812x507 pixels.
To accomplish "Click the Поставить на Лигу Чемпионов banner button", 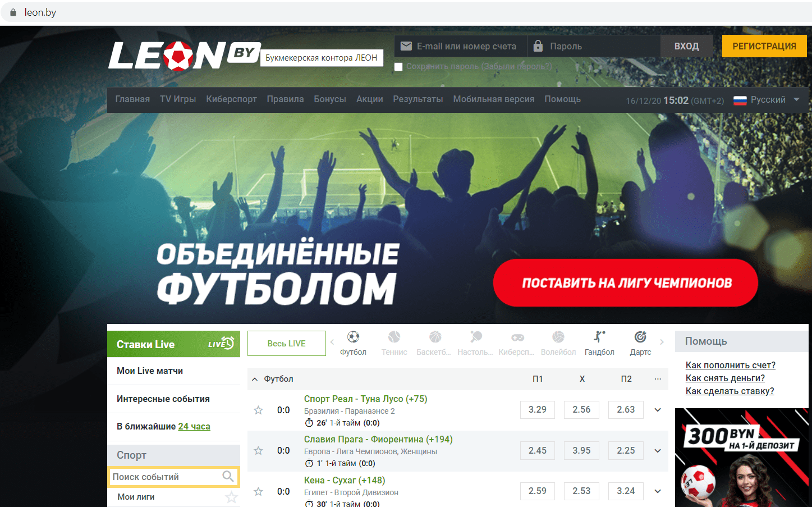I will 626,282.
